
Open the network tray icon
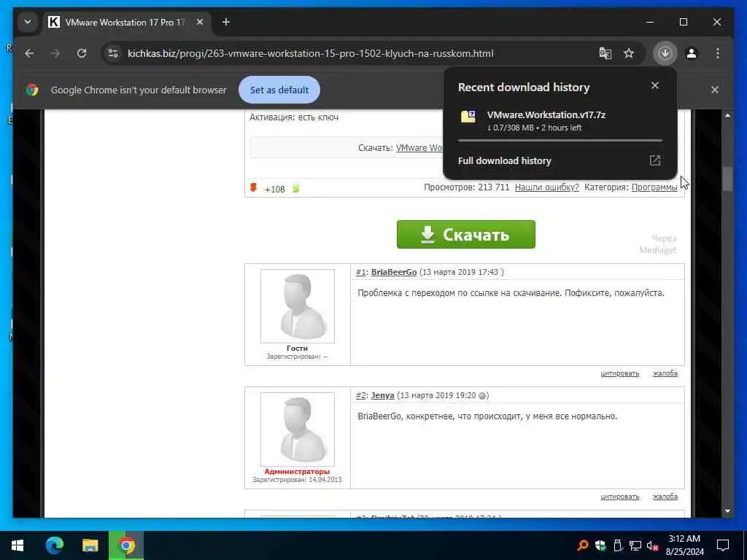635,545
